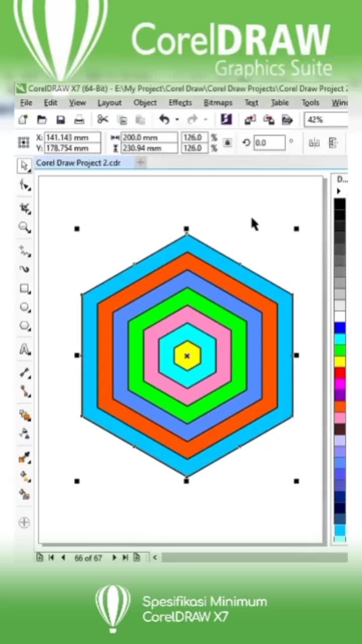
Task: Go to the previous page arrow
Action: (x=63, y=557)
